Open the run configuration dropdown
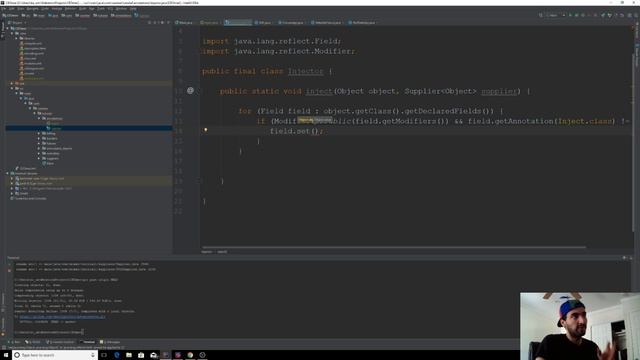The width and height of the screenshot is (640, 360). click(x=556, y=16)
